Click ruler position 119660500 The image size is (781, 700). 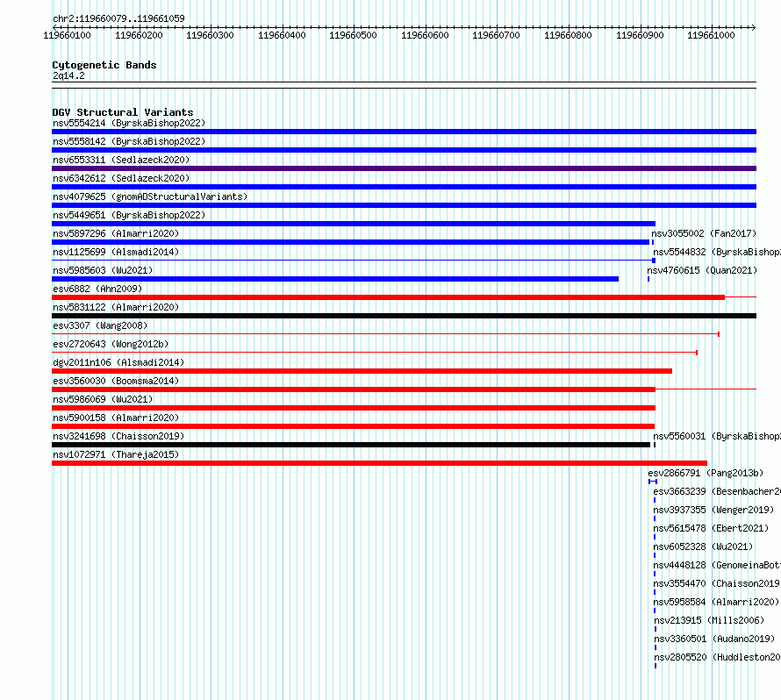[353, 35]
